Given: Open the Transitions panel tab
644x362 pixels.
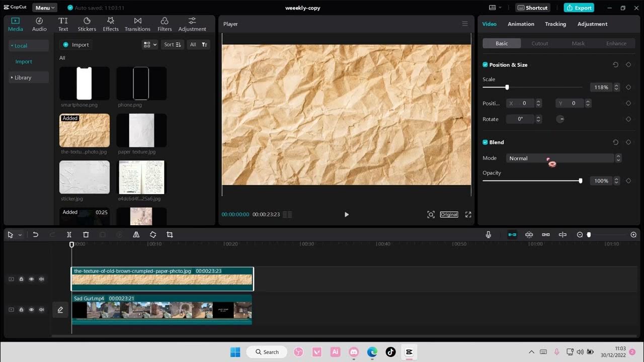Looking at the screenshot, I should coord(137,24).
